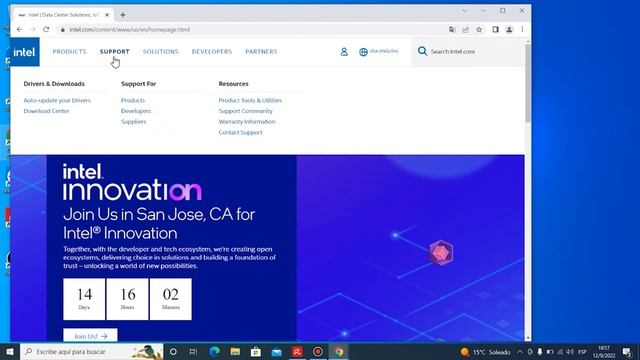Open the notification center icon
Image resolution: width=640 pixels, height=360 pixels.
[x=627, y=351]
